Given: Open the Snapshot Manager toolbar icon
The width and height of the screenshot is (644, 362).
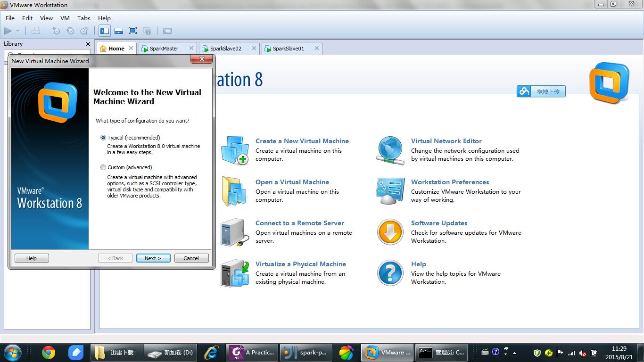Looking at the screenshot, I should point(84,31).
